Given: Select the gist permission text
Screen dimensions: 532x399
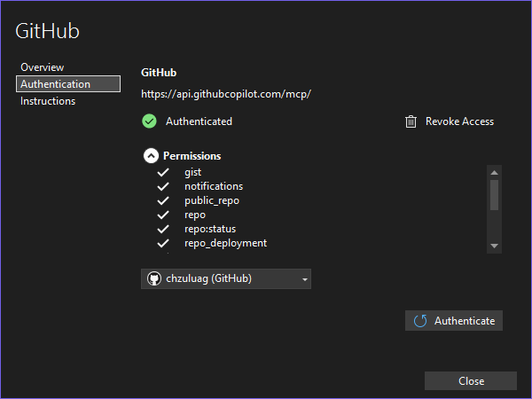Looking at the screenshot, I should 192,172.
